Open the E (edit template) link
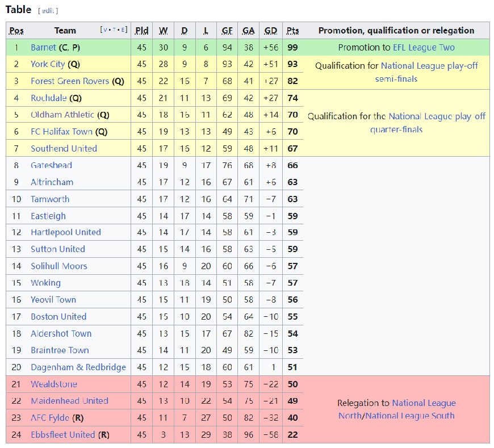Viewport: 494px width, 448px height. 123,30
